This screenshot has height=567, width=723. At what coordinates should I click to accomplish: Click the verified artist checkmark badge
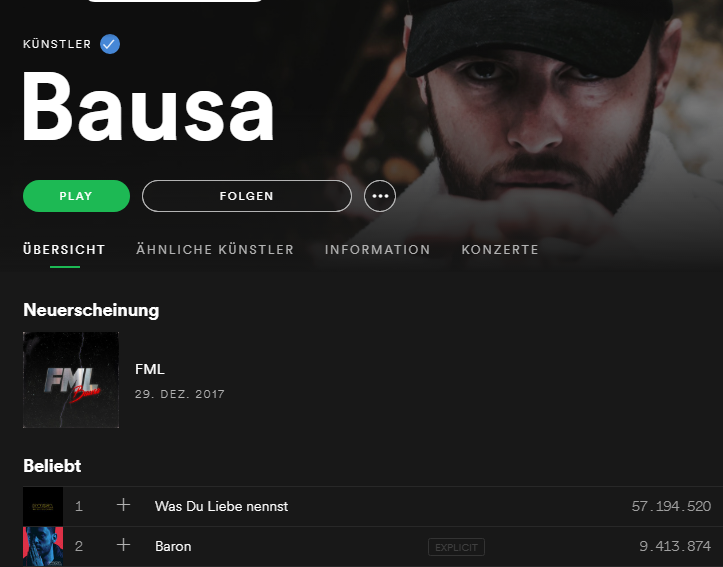(110, 44)
